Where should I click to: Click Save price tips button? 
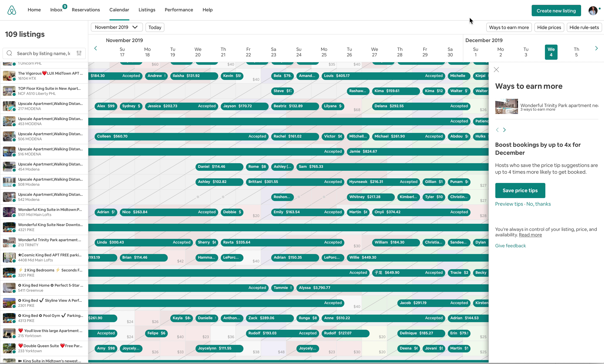(x=520, y=190)
